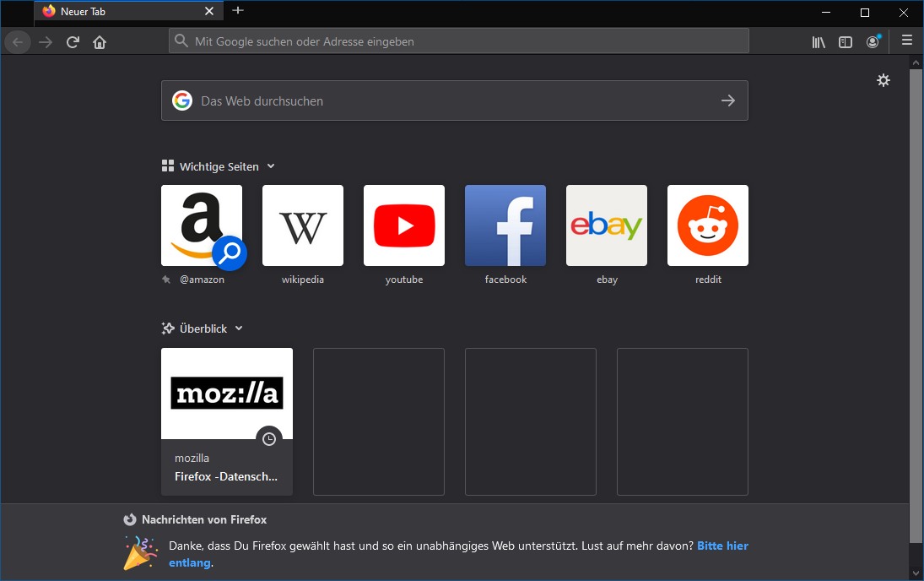Screen dimensions: 924x581
Task: Open the Facebook top site tile
Action: point(505,225)
